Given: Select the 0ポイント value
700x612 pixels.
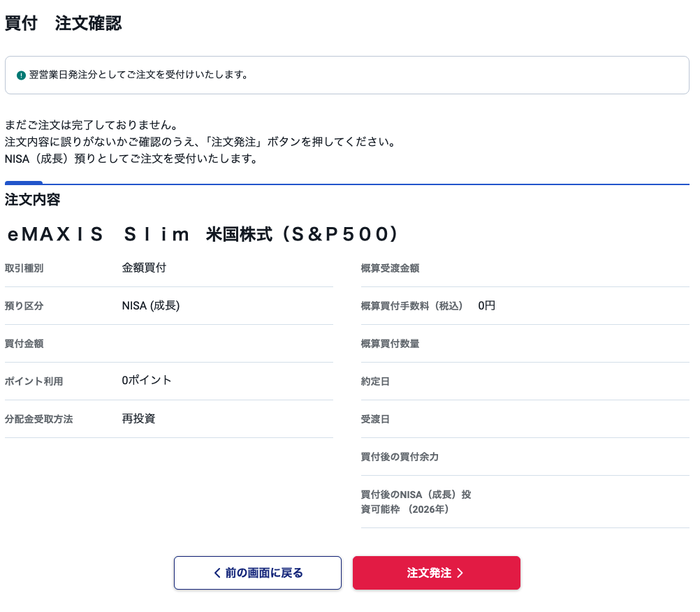Looking at the screenshot, I should [x=147, y=380].
